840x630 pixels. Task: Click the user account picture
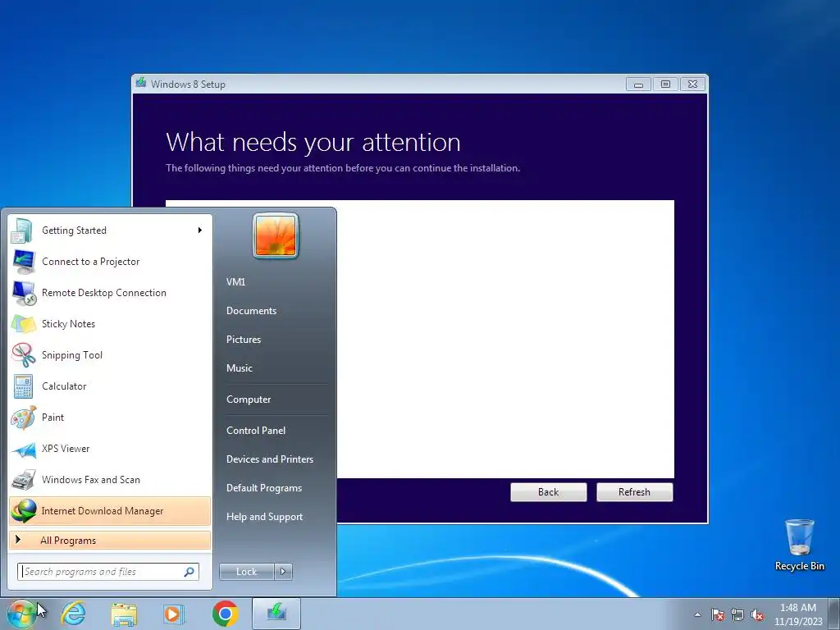tap(276, 235)
